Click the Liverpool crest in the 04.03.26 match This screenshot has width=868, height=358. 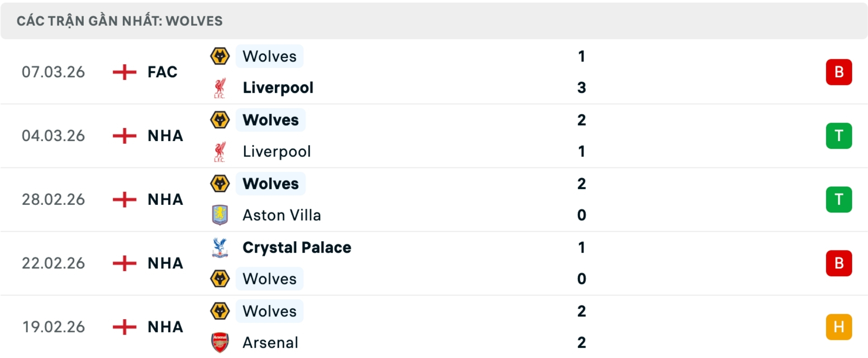[x=220, y=151]
